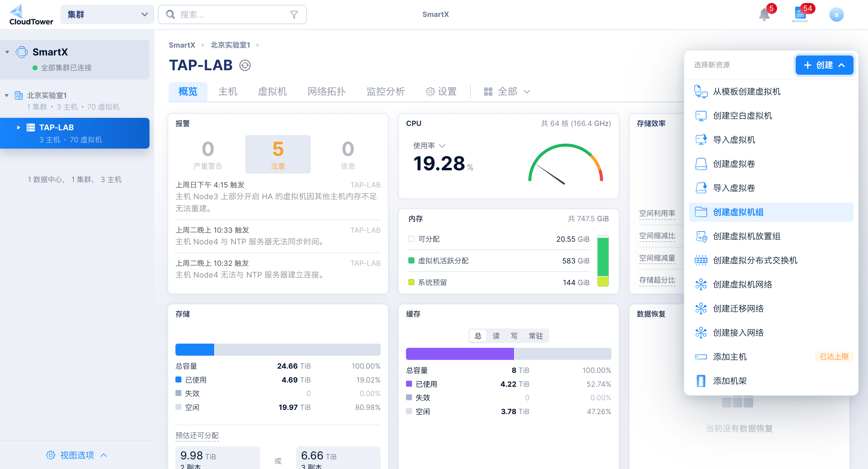Click the search input field
The image size is (868, 469).
coord(232,14)
